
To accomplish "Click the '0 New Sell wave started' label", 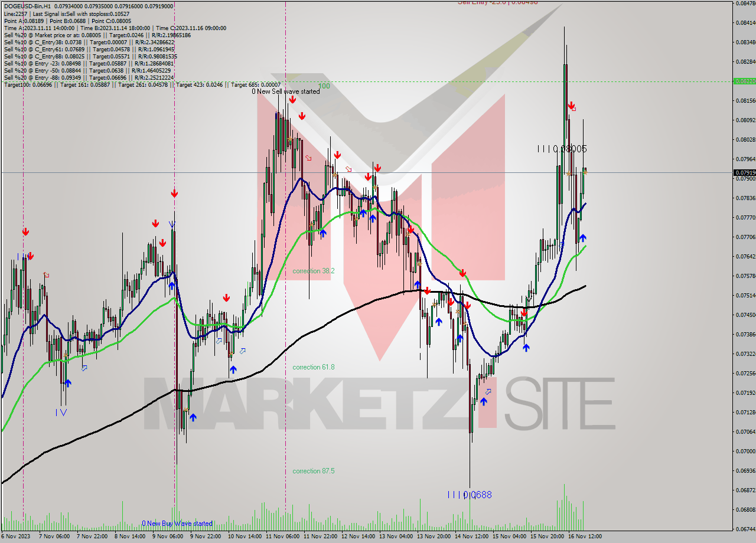I will click(x=286, y=91).
